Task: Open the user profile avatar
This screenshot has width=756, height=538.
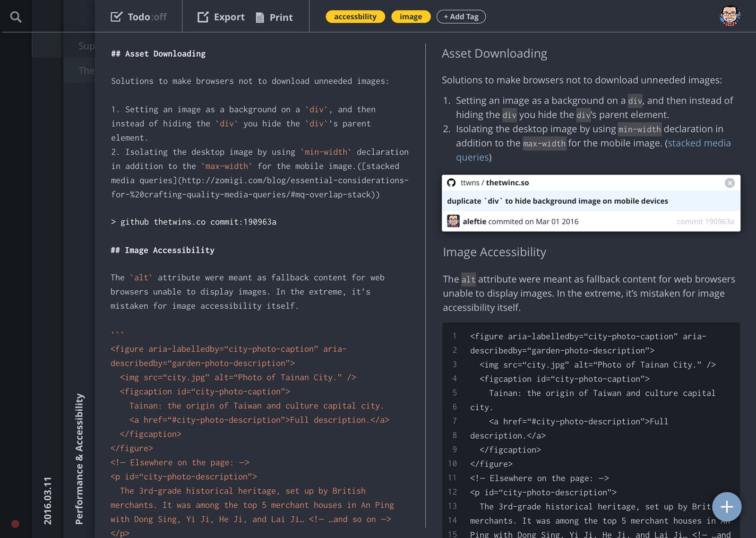Action: click(x=730, y=16)
